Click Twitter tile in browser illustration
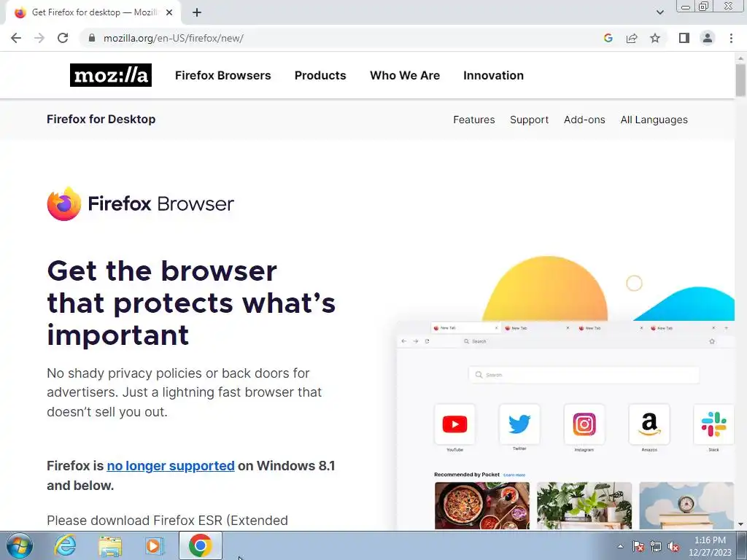Image resolution: width=747 pixels, height=560 pixels. pyautogui.click(x=519, y=424)
